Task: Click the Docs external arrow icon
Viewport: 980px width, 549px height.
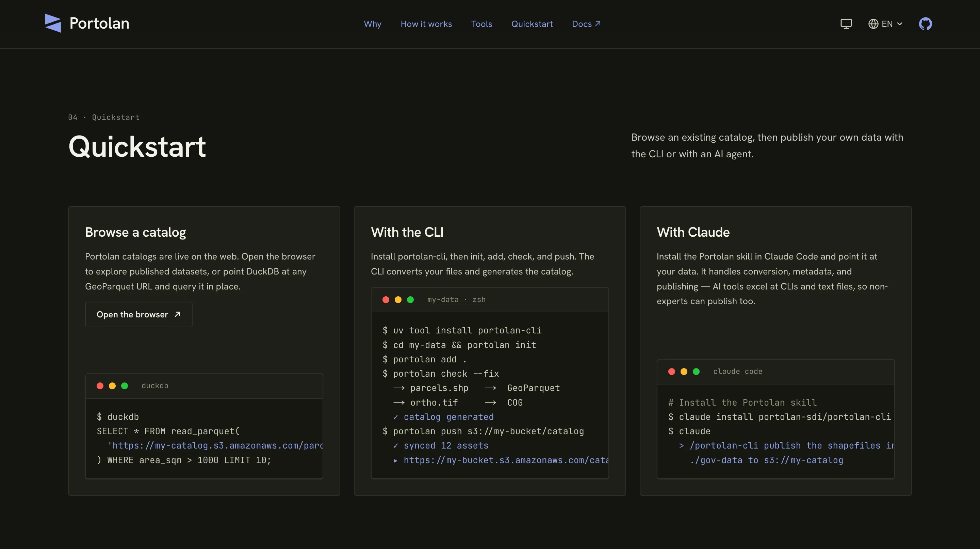Action: (598, 23)
